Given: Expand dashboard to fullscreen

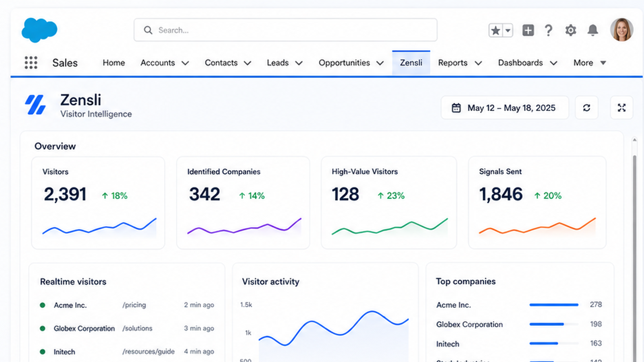Looking at the screenshot, I should pos(621,108).
